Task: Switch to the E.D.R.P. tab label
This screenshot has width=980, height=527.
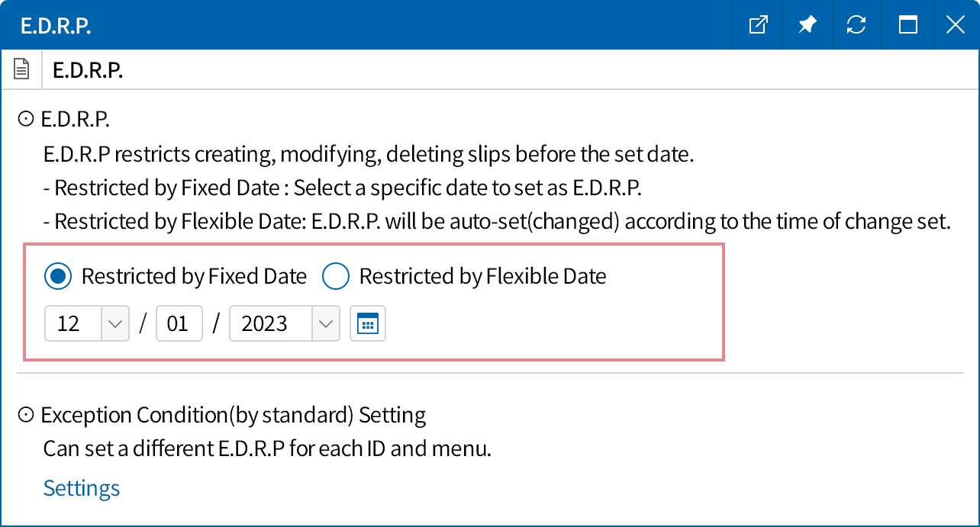Action: pyautogui.click(x=88, y=70)
